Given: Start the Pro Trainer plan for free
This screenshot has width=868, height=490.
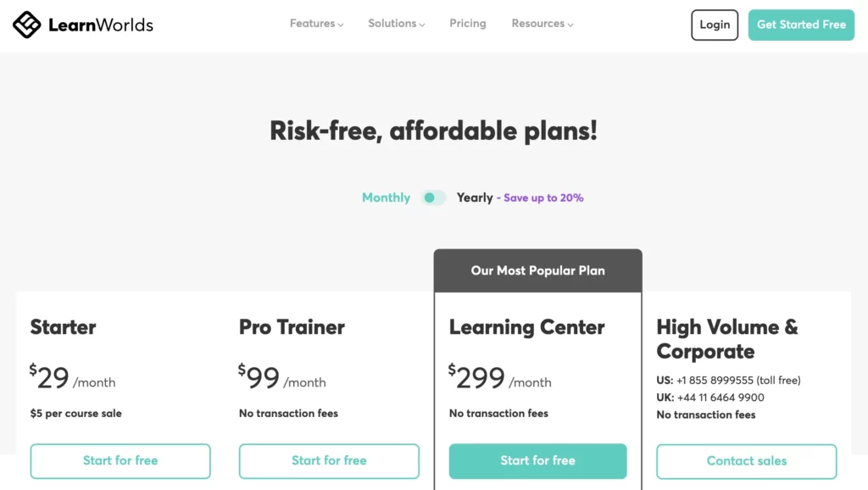Looking at the screenshot, I should [329, 461].
